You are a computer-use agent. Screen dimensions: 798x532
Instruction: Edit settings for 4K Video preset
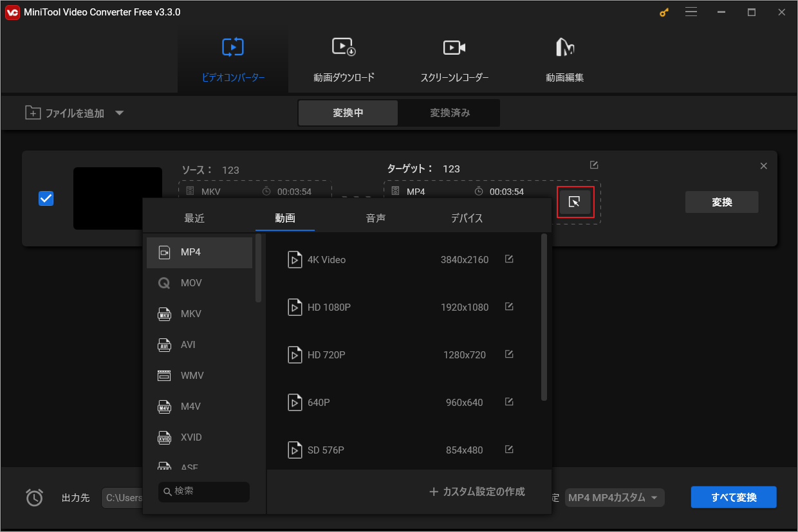click(x=509, y=259)
